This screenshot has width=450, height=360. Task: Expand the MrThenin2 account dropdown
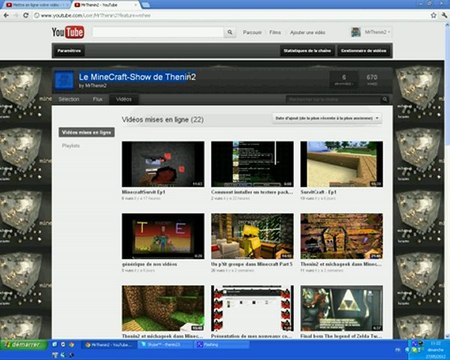tap(377, 32)
